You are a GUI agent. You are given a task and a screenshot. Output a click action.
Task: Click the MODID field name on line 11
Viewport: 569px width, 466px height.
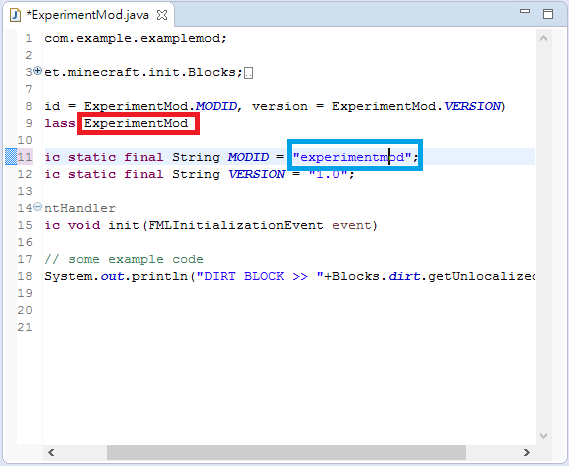[249, 157]
